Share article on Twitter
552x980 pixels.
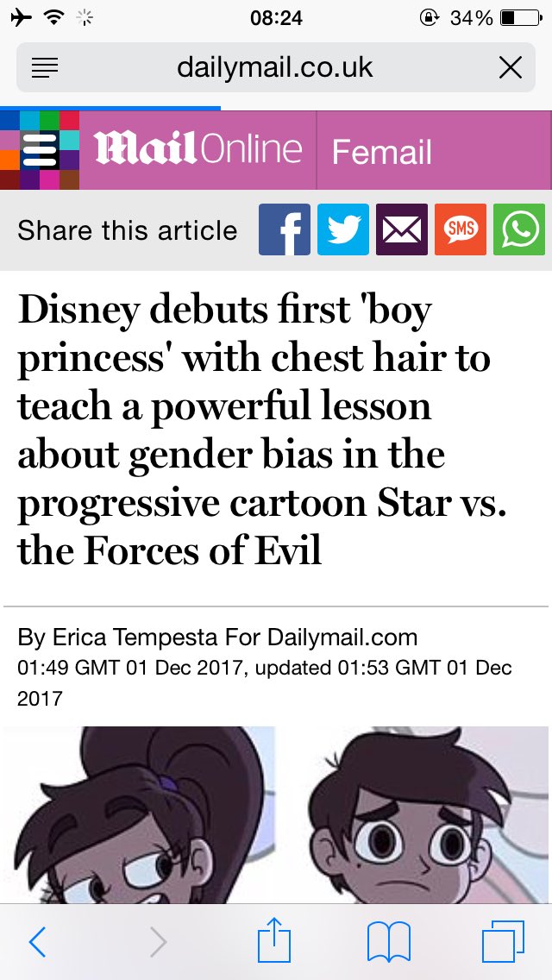tap(343, 229)
